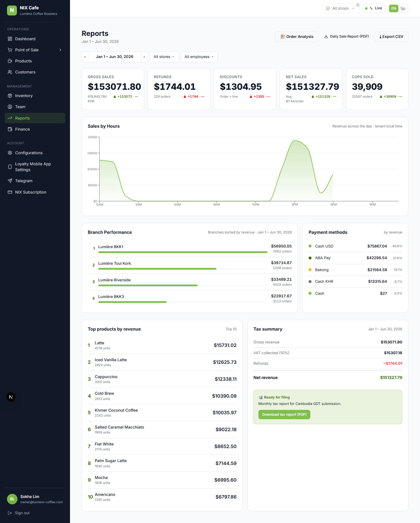Click the Export CSV button

click(391, 36)
